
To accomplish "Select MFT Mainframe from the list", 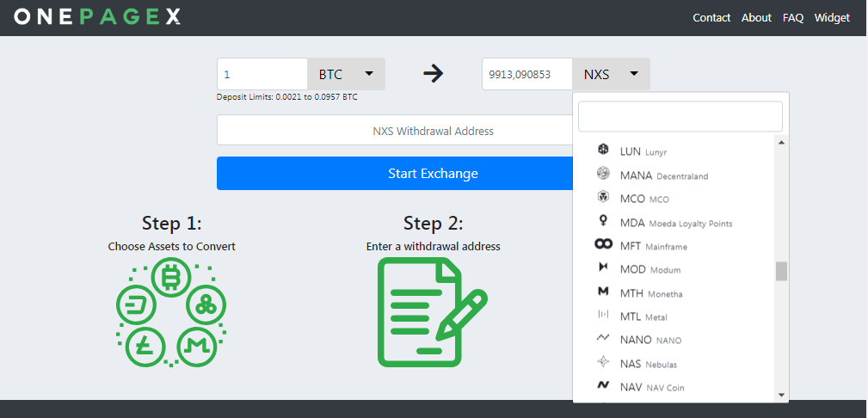I will coord(674,245).
